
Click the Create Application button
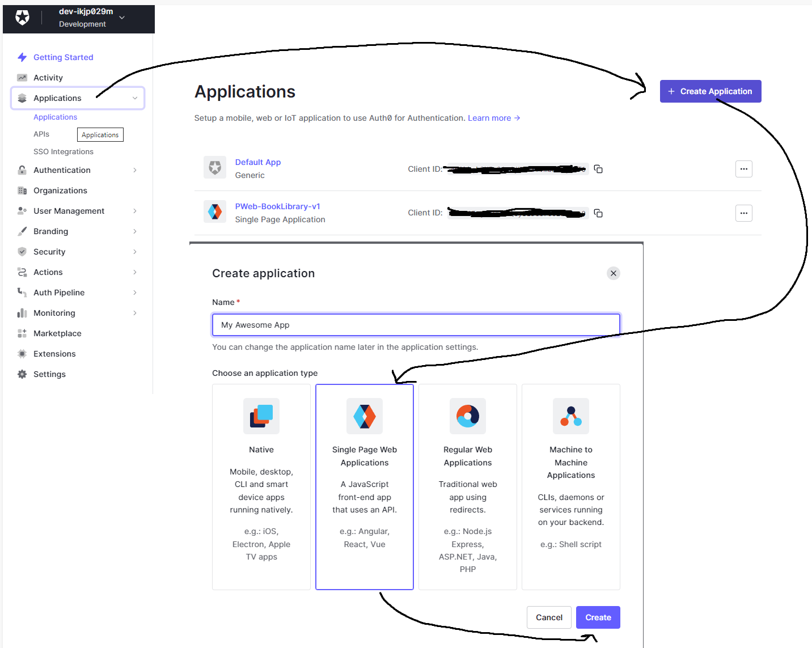710,91
